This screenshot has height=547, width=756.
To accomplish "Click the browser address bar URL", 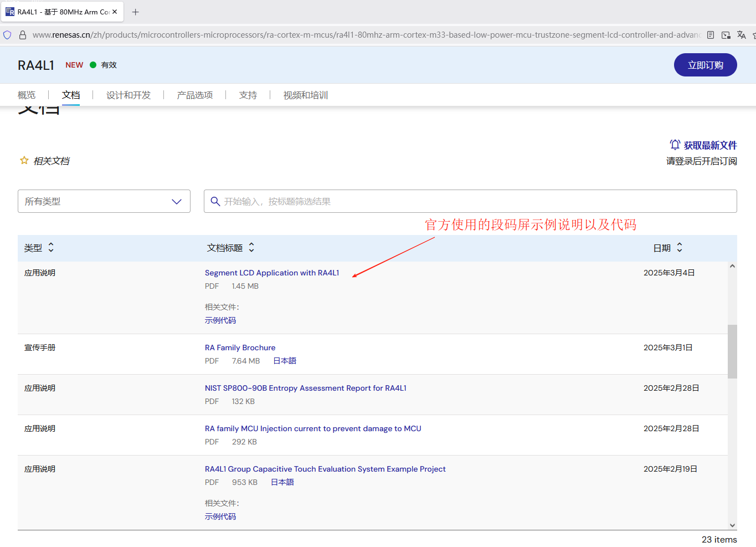I will click(366, 35).
